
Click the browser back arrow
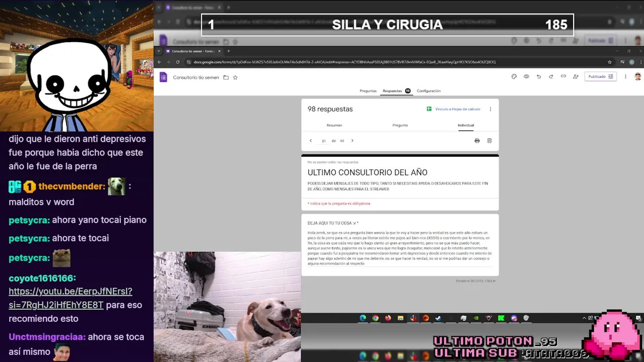[159, 62]
